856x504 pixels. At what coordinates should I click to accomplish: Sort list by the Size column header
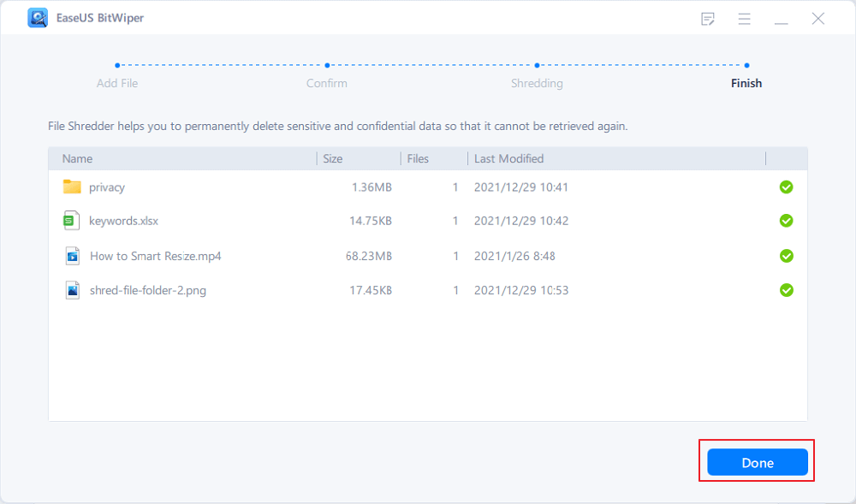tap(332, 158)
